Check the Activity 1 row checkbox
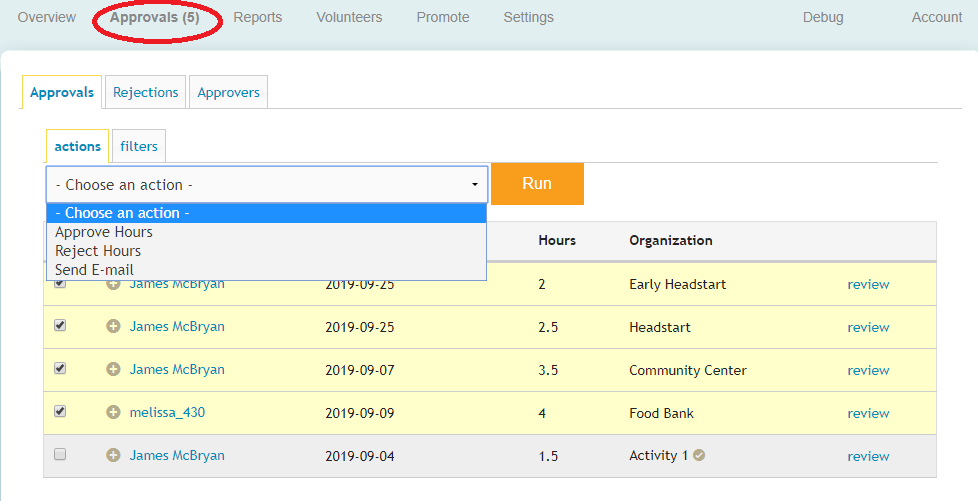The image size is (978, 501). click(60, 454)
